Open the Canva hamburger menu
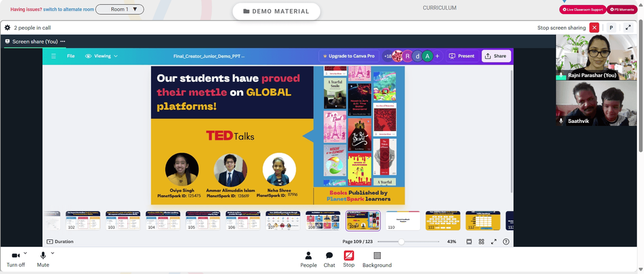The image size is (644, 274). (x=53, y=56)
